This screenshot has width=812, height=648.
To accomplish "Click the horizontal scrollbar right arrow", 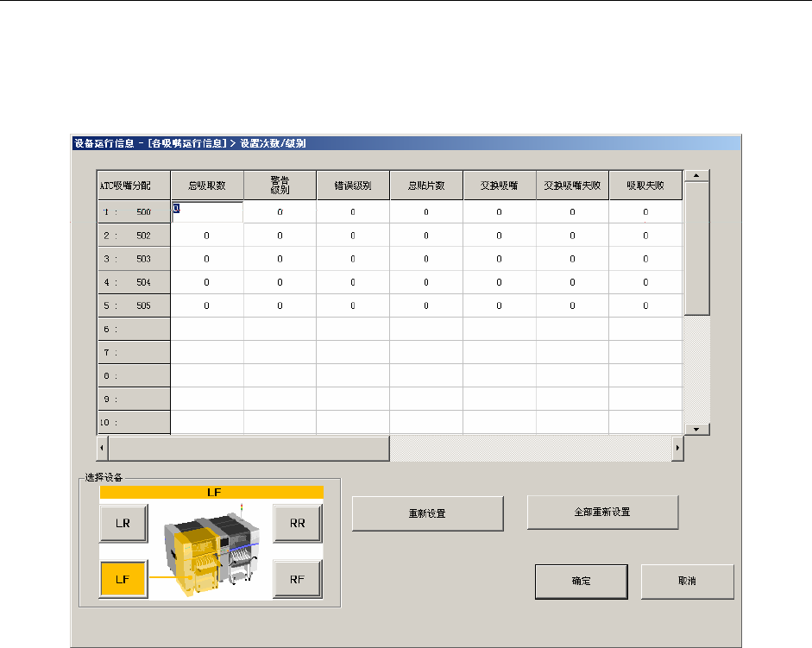I will coord(677,448).
